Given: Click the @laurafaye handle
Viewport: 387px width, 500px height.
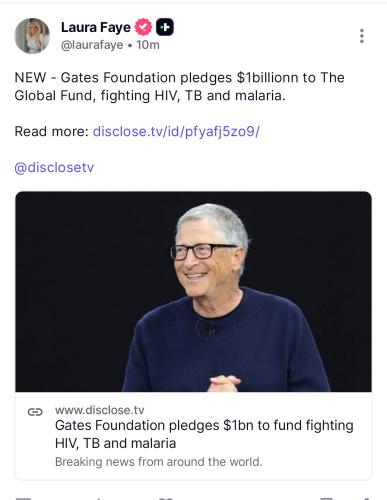Looking at the screenshot, I should click(92, 45).
